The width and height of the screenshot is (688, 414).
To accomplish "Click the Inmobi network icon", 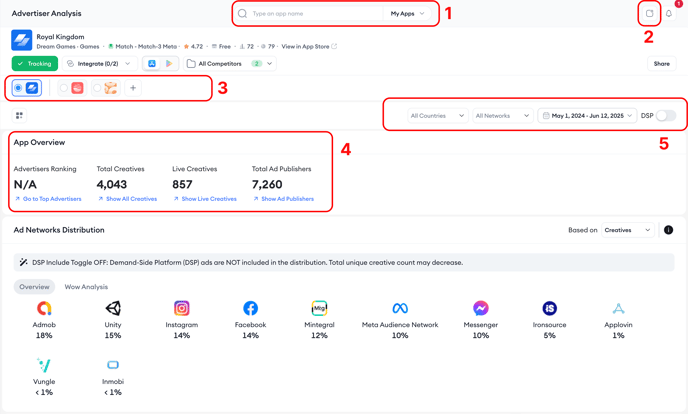I will pos(113,365).
